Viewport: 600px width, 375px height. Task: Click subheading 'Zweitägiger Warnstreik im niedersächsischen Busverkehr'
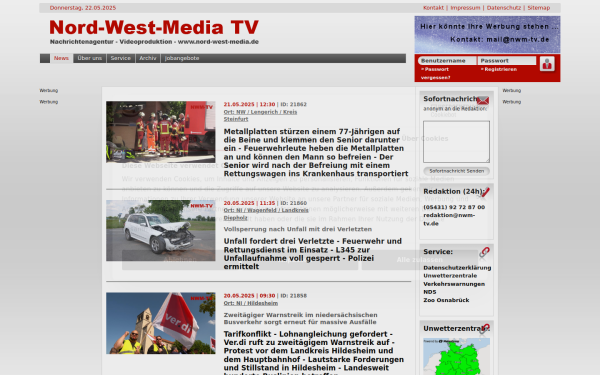pyautogui.click(x=300, y=318)
